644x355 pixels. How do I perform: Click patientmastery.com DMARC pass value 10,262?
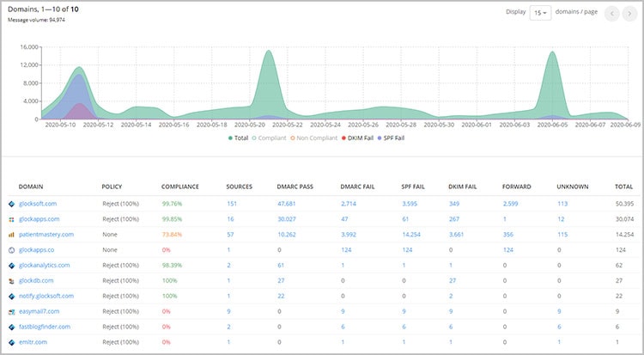(286, 235)
